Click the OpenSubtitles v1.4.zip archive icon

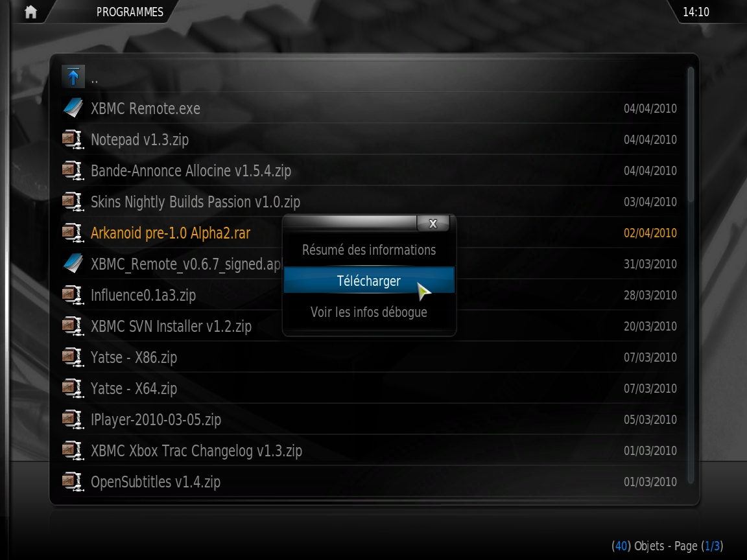[73, 482]
